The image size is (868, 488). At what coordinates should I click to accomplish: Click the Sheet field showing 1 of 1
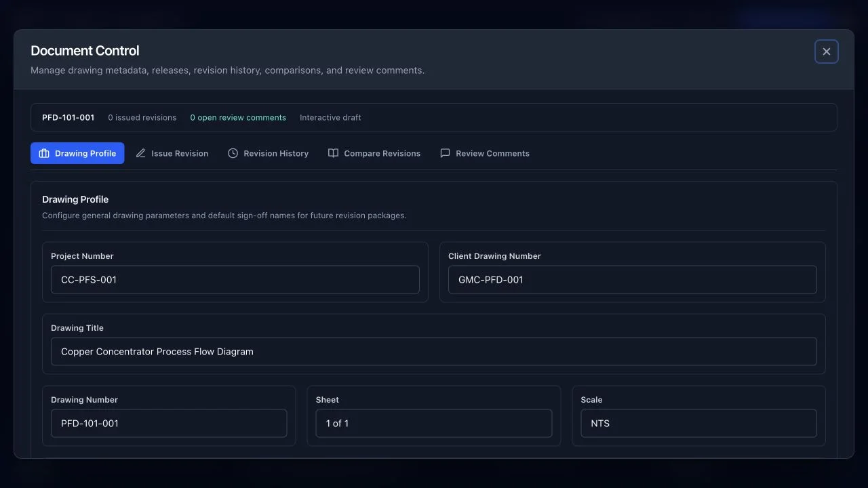(434, 423)
